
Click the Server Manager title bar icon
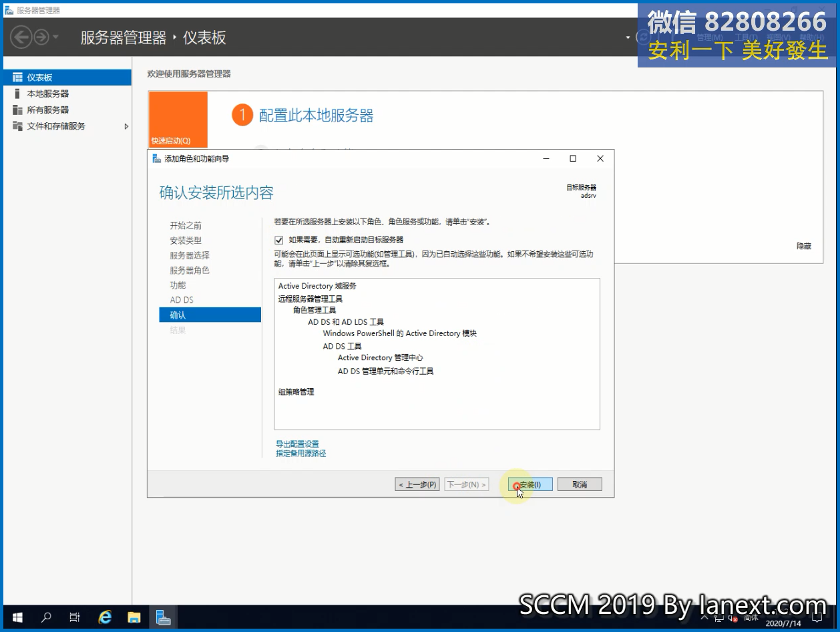point(9,10)
